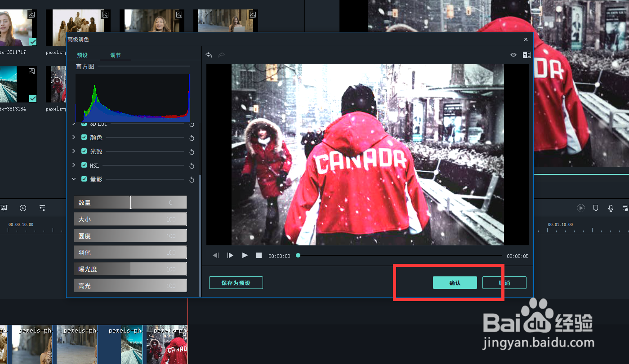Click the 羽化 slider
The height and width of the screenshot is (364, 629).
coord(130,253)
